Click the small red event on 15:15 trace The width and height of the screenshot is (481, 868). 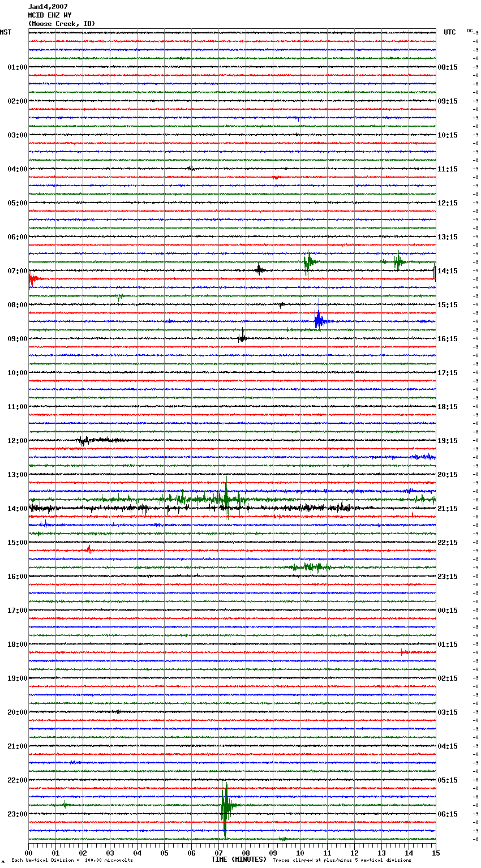click(89, 549)
